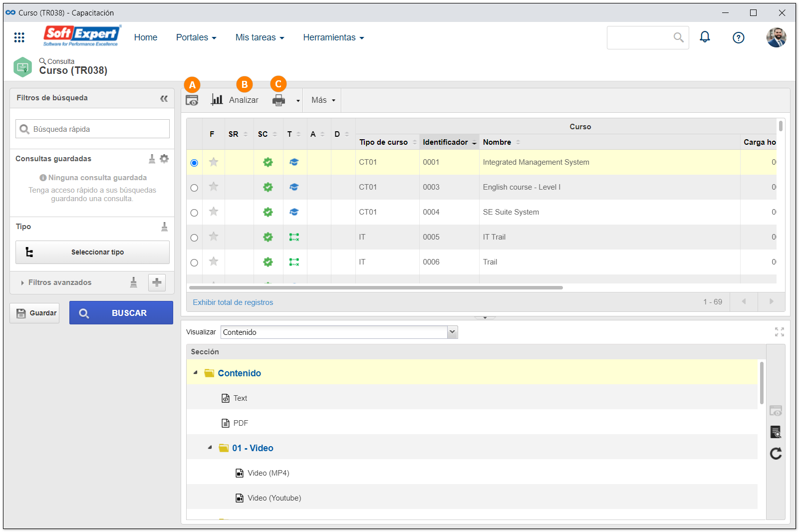This screenshot has width=799, height=532.
Task: Select the Video (Youtube) item
Action: tap(268, 498)
